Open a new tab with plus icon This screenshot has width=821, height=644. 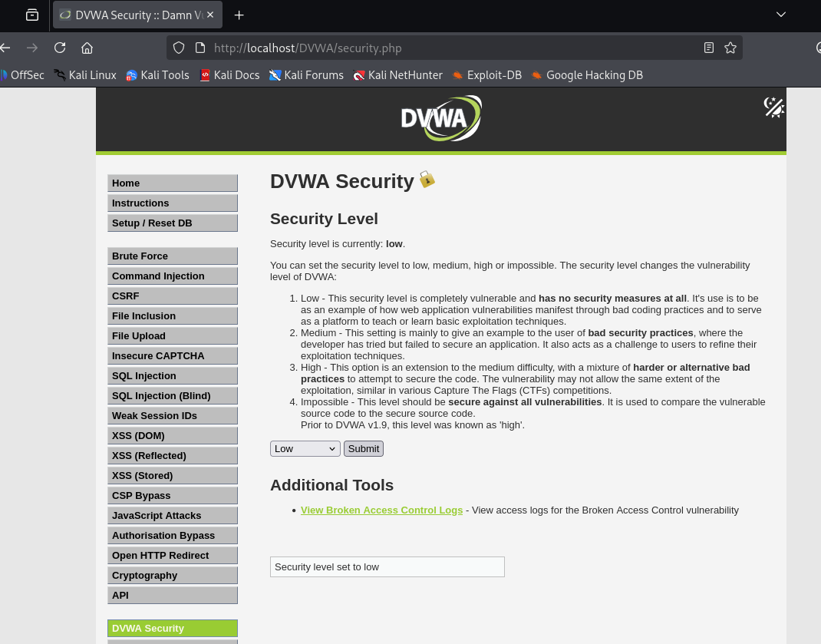(x=239, y=15)
